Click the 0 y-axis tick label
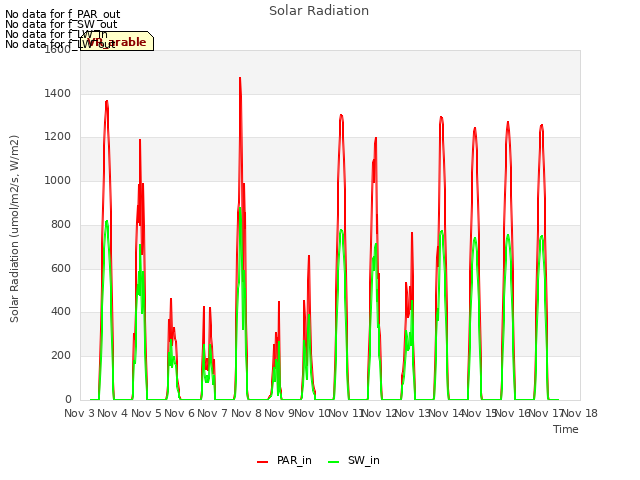Image resolution: width=640 pixels, height=480 pixels. pos(68,399)
